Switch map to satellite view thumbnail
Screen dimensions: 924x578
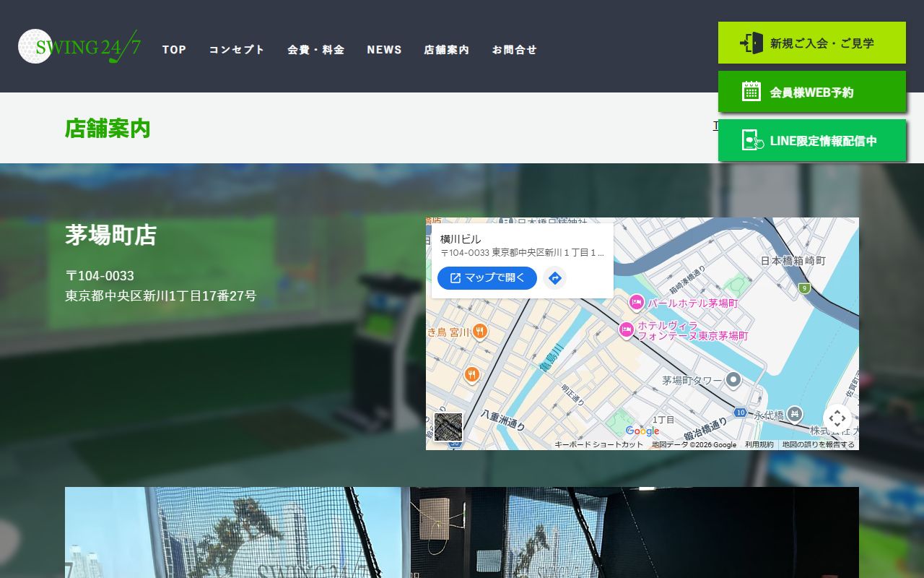pos(448,427)
